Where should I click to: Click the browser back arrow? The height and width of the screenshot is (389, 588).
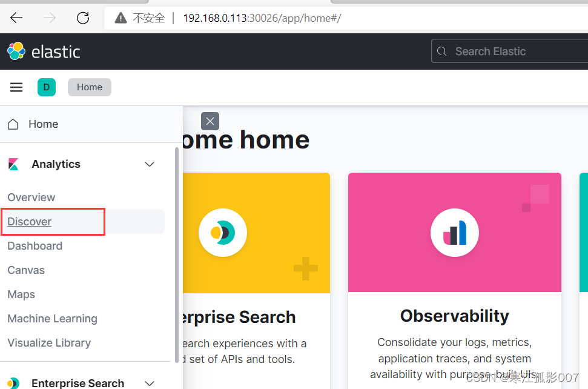(x=16, y=18)
